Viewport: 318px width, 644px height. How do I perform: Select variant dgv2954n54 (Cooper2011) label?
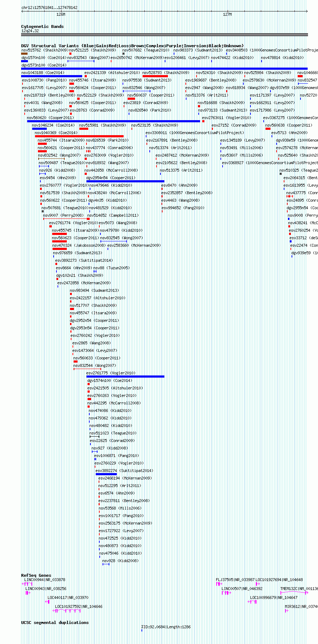(x=110, y=178)
